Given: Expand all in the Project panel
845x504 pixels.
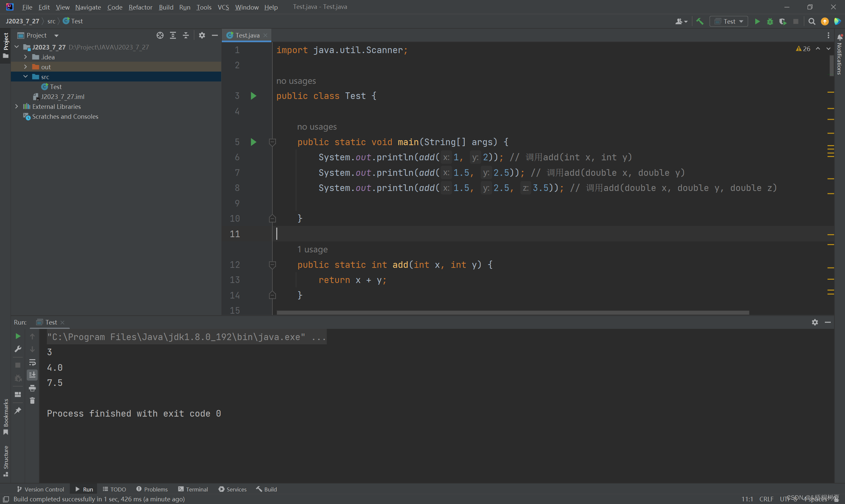Looking at the screenshot, I should click(x=173, y=35).
